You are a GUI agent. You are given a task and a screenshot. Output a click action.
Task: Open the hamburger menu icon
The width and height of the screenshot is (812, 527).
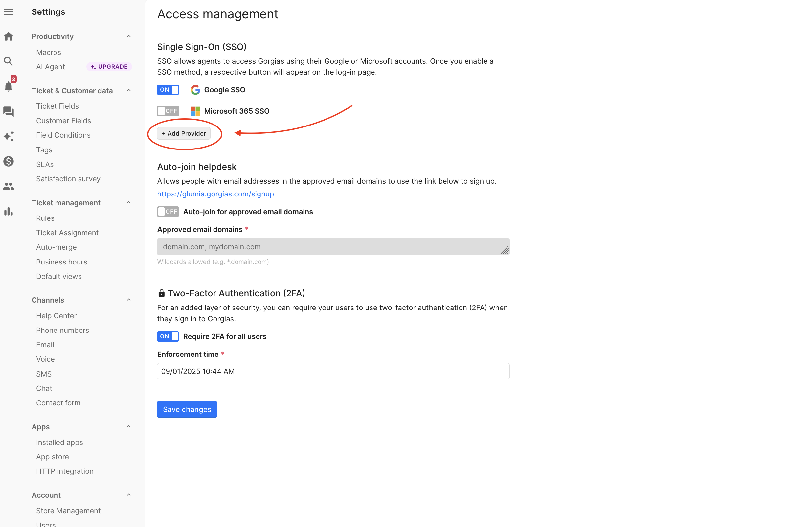coord(9,12)
